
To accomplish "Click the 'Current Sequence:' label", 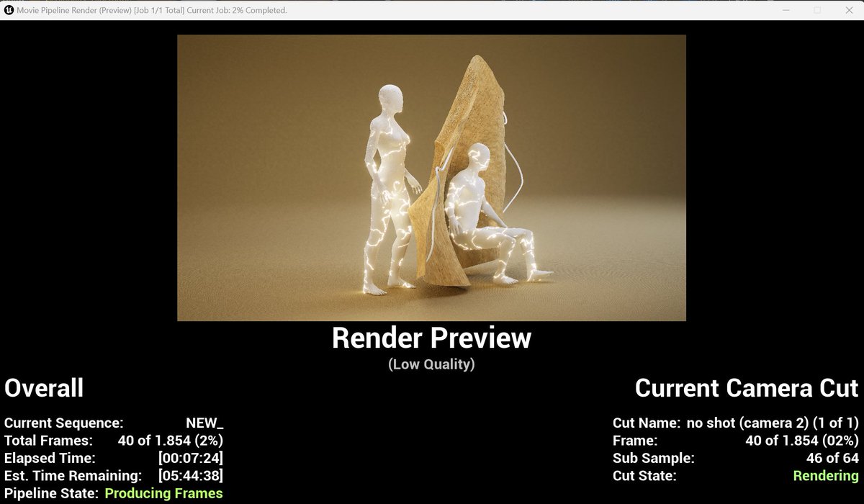I will [x=64, y=423].
